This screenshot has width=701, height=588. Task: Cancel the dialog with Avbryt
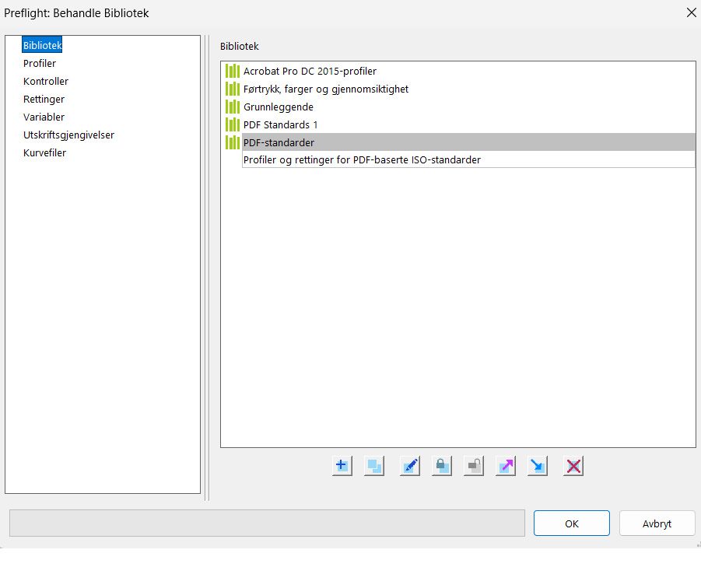[657, 523]
